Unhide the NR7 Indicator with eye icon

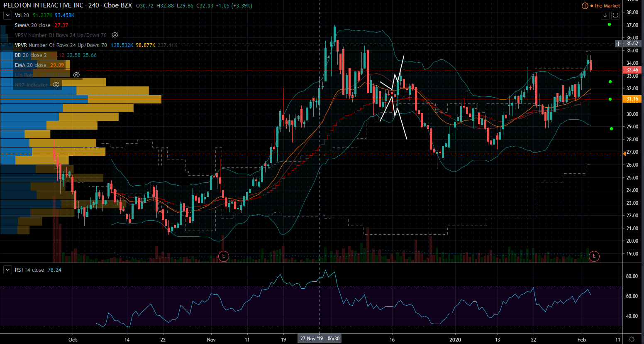(x=56, y=85)
